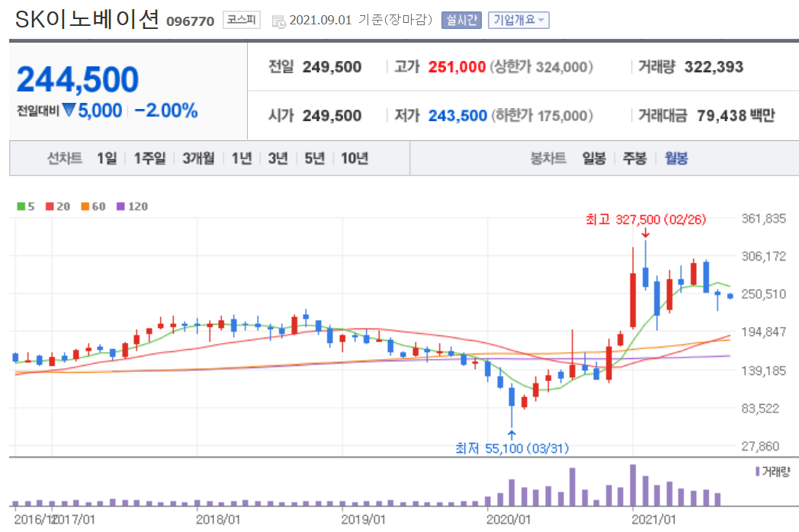This screenshot has height=532, width=799.
Task: Select the 10년 line chart period
Action: click(355, 159)
